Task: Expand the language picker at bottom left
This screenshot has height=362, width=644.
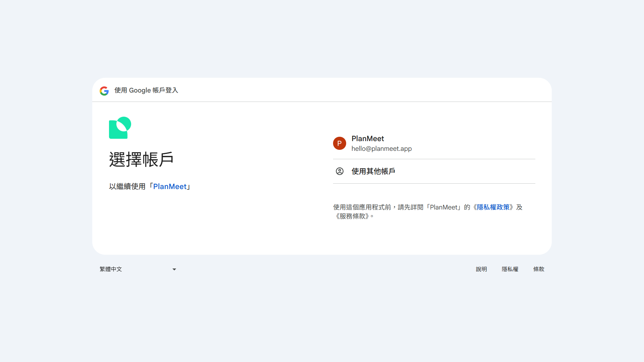Action: [x=138, y=269]
